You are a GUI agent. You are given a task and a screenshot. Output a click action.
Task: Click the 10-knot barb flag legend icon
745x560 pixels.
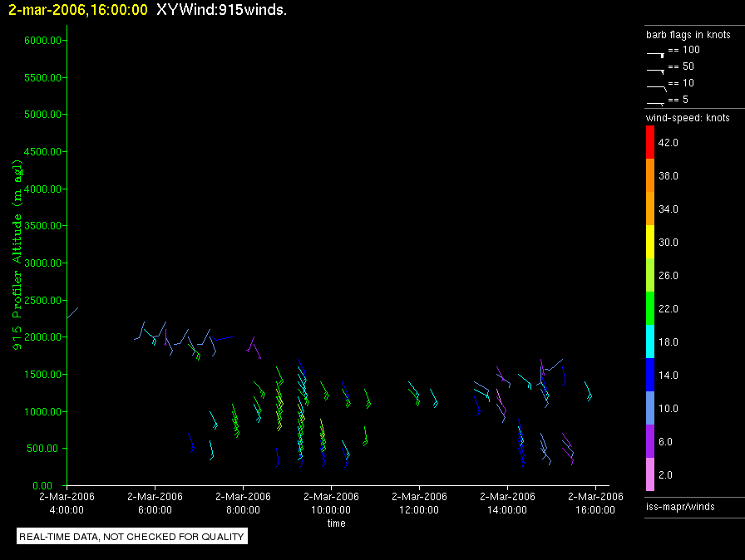[656, 86]
